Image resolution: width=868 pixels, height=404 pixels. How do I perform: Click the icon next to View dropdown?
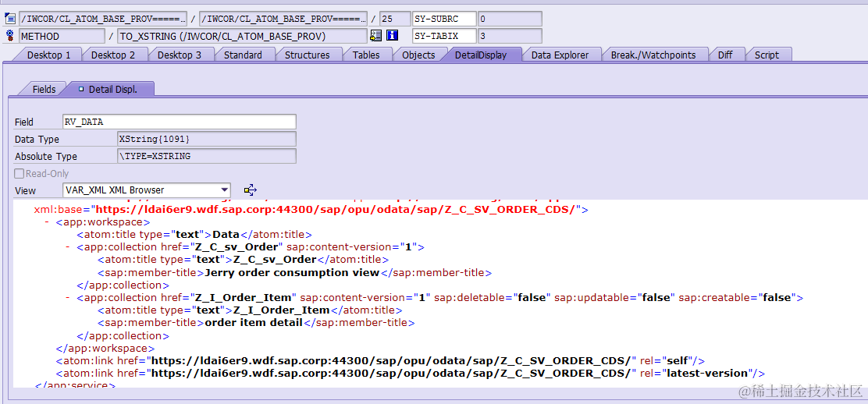251,190
